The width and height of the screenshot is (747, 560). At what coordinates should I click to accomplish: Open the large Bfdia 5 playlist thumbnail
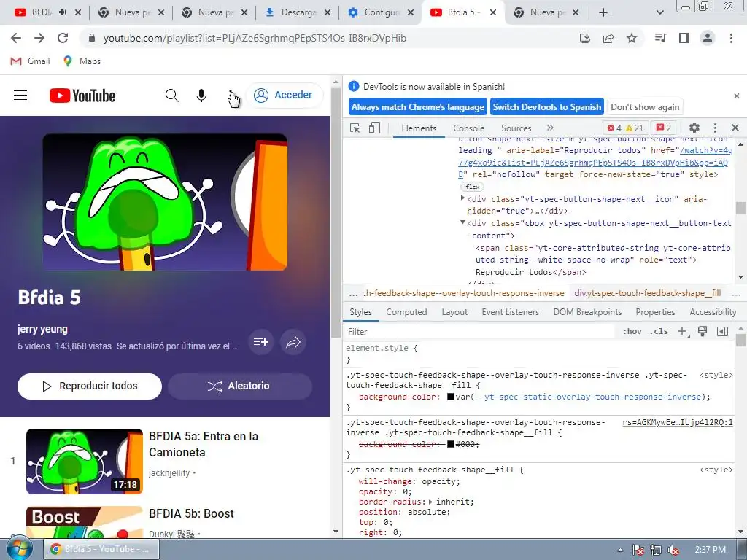(x=165, y=202)
